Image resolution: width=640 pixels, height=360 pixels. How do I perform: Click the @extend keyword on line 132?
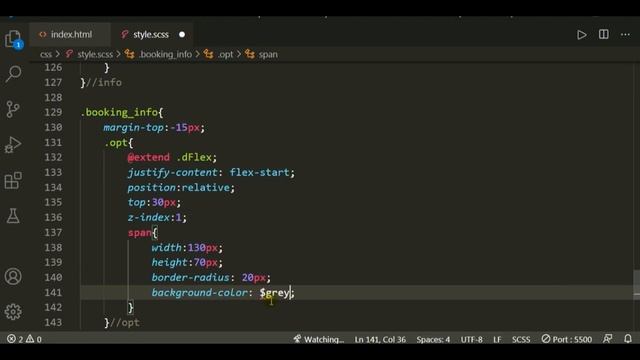[149, 157]
